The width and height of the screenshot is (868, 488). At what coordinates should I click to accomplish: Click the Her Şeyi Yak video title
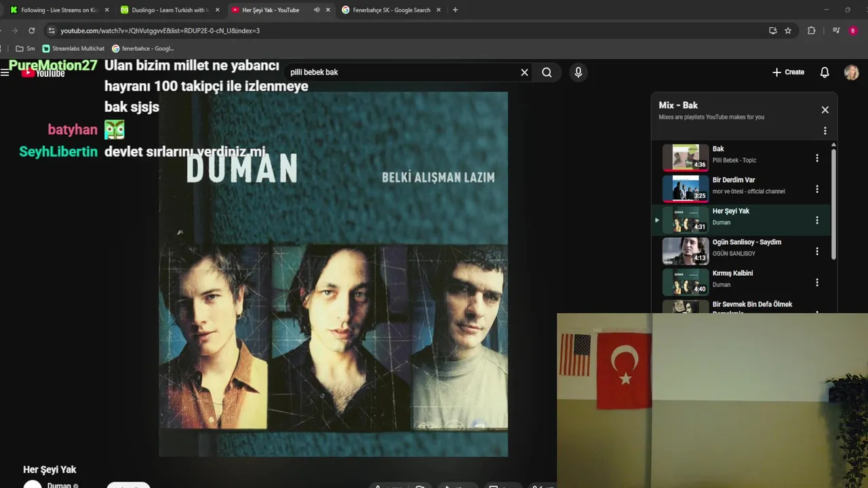(50, 469)
